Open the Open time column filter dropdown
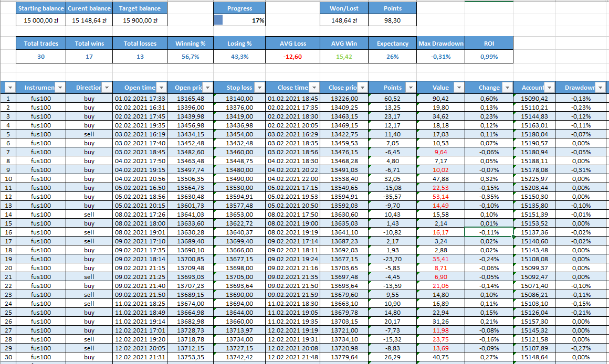 pyautogui.click(x=161, y=88)
